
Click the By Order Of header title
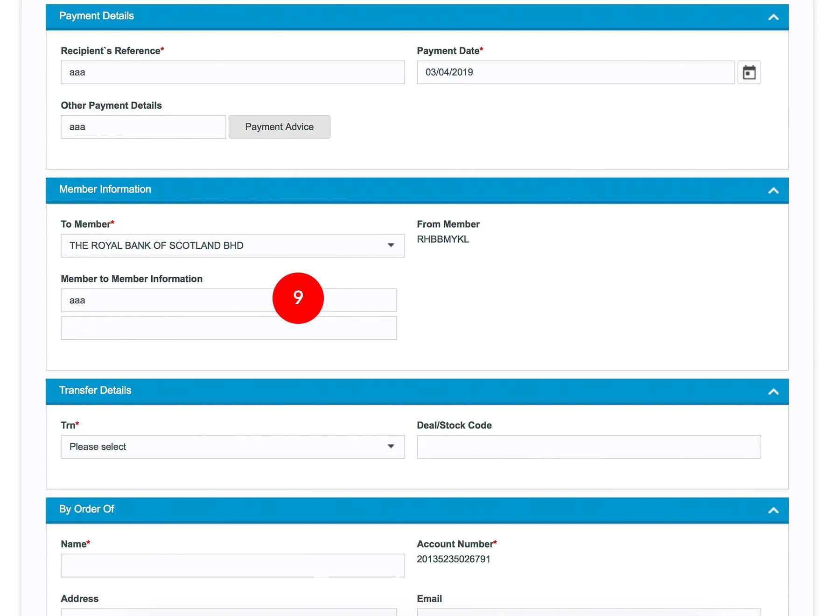point(87,509)
